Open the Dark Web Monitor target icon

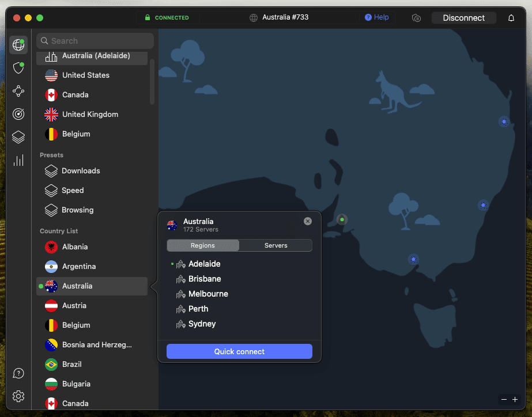pyautogui.click(x=18, y=114)
